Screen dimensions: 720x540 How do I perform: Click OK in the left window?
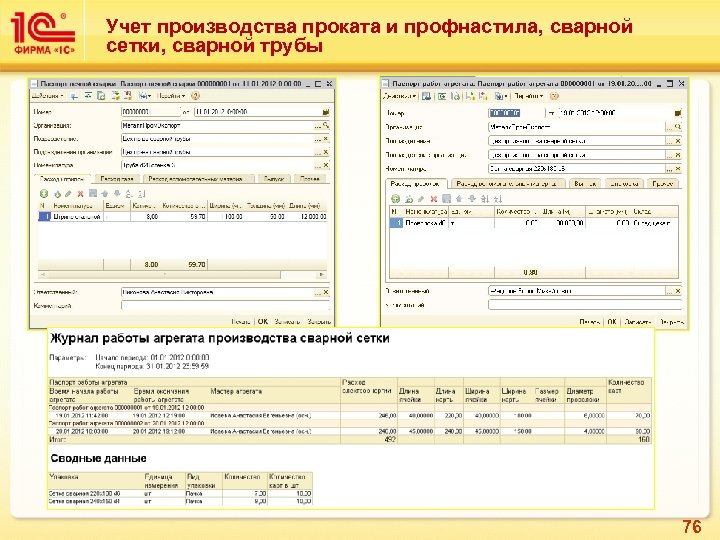tap(263, 321)
